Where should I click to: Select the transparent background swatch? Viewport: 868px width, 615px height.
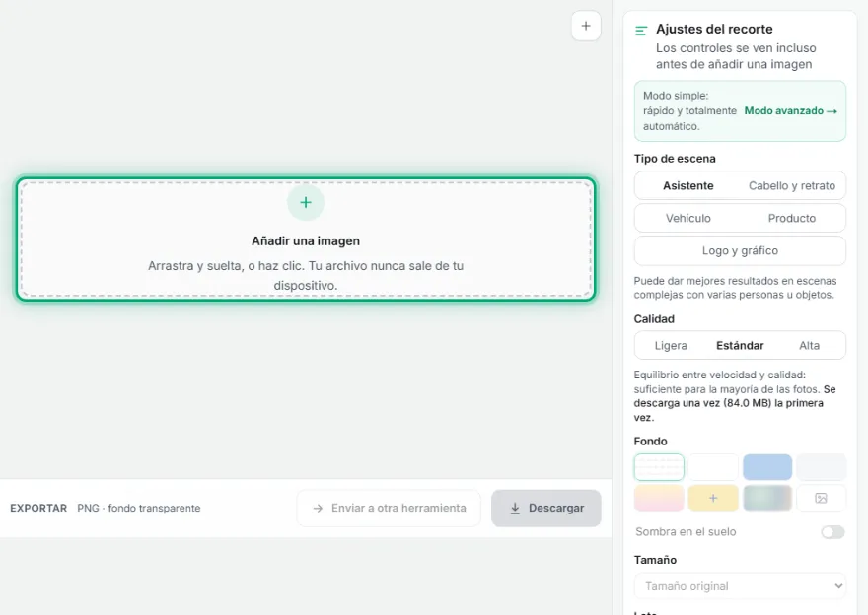(659, 467)
